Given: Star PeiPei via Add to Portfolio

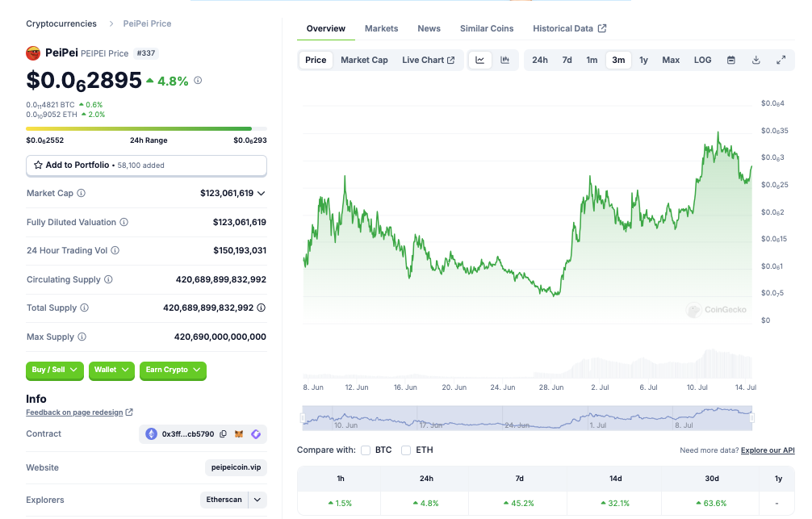Looking at the screenshot, I should 147,165.
